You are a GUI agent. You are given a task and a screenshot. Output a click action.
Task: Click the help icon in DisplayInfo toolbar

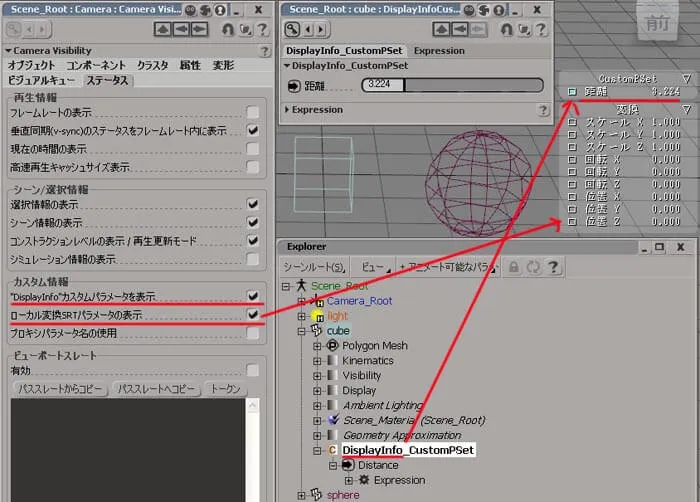tap(541, 29)
